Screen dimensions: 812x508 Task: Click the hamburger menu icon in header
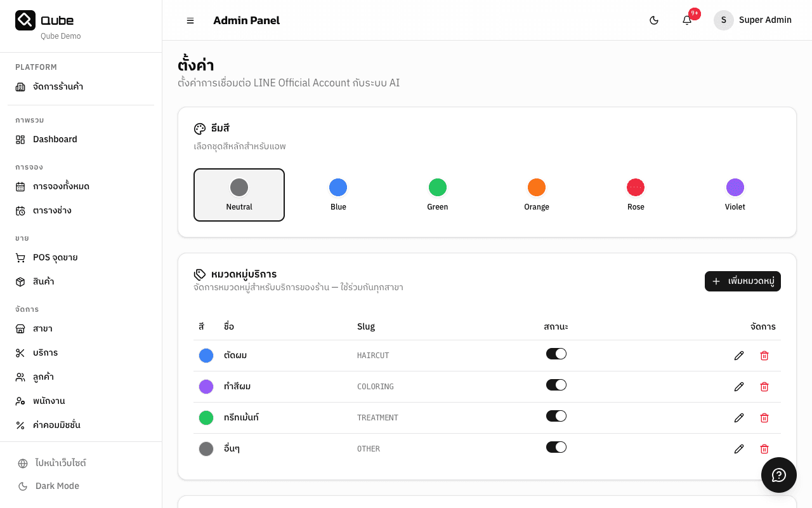tap(190, 20)
